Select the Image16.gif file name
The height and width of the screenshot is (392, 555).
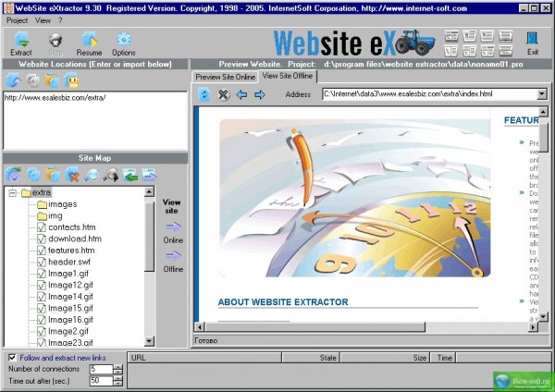pos(70,320)
